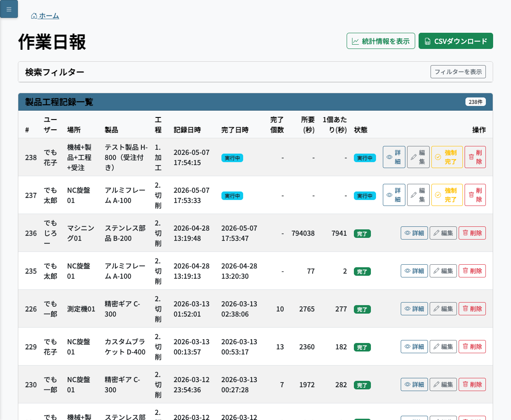
Task: Click the 作業日報 page heading
Action: click(52, 42)
